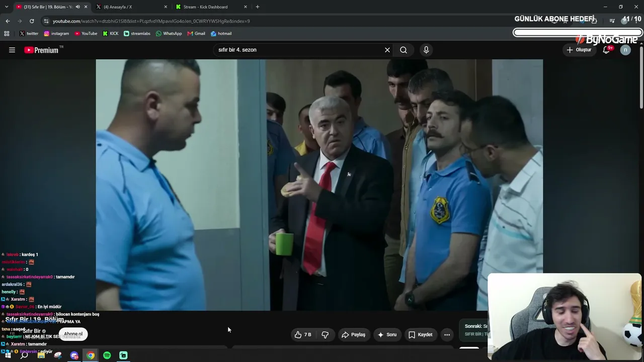Open more actions three-dot menu
Image resolution: width=644 pixels, height=362 pixels.
coord(447,334)
